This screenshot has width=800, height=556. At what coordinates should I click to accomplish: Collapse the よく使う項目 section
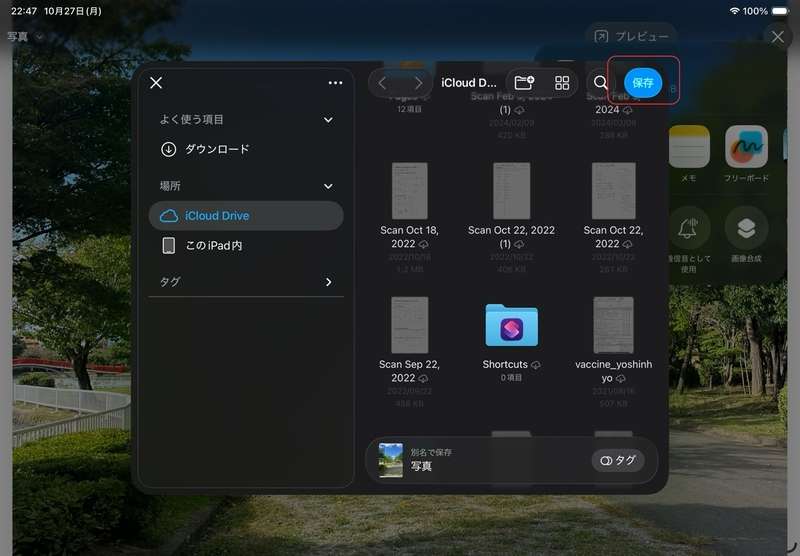point(329,120)
